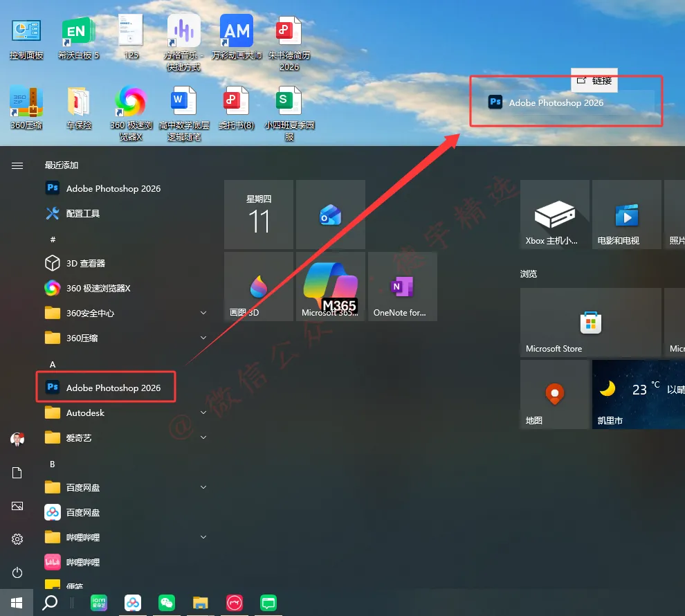Image resolution: width=685 pixels, height=616 pixels.
Task: Open the 车保险 folder on desktop
Action: pyautogui.click(x=79, y=109)
